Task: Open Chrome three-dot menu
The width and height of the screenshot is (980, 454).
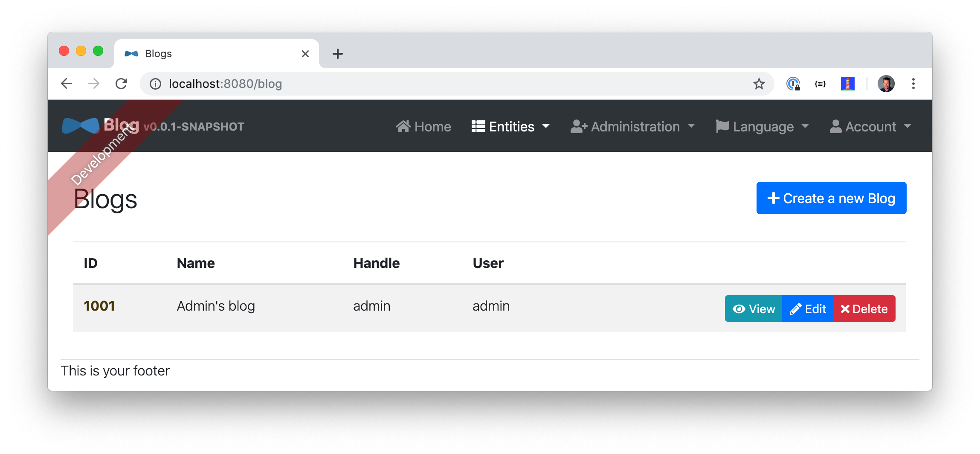Action: [x=913, y=84]
